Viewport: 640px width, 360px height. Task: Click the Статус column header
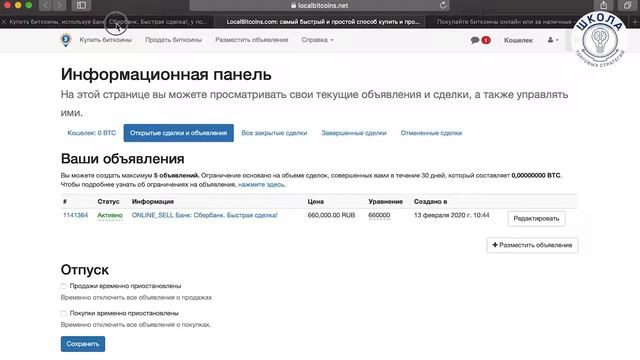(109, 202)
